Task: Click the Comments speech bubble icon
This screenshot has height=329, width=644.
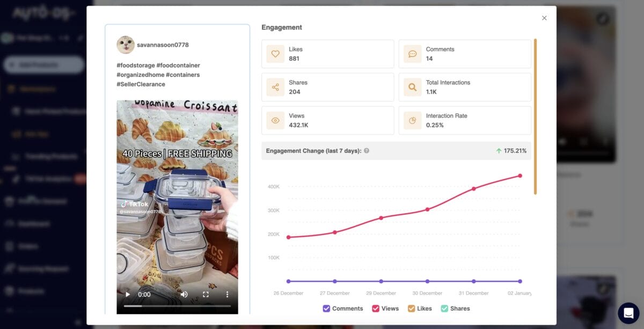Action: 412,54
